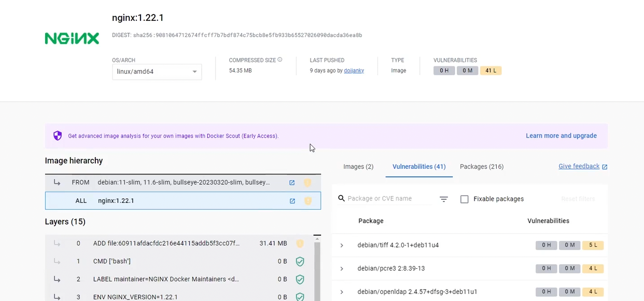Click the 5 L badge for debian/tiff

(593, 245)
